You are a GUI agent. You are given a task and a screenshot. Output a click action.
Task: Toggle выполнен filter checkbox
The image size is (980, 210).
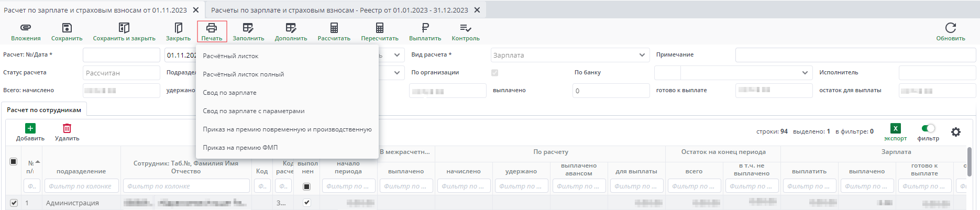pos(307,186)
